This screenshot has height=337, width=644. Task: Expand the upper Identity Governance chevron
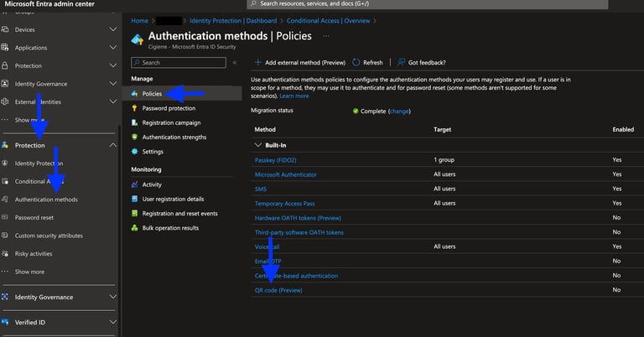tap(113, 84)
